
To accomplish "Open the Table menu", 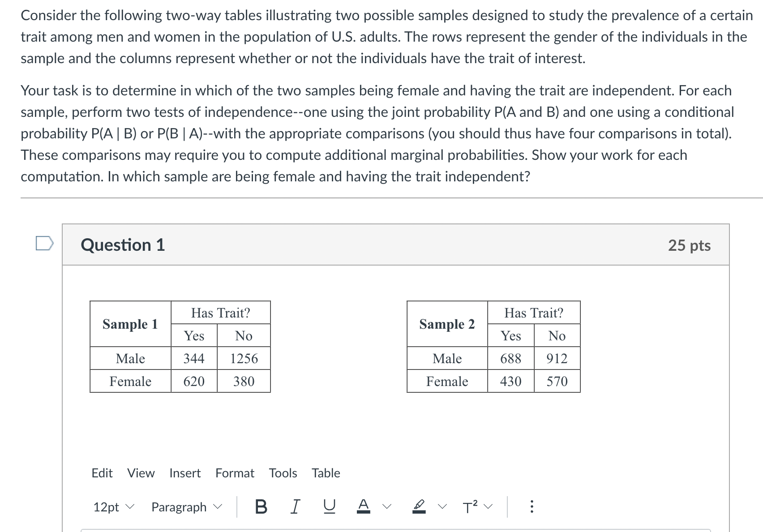I will coord(326,473).
